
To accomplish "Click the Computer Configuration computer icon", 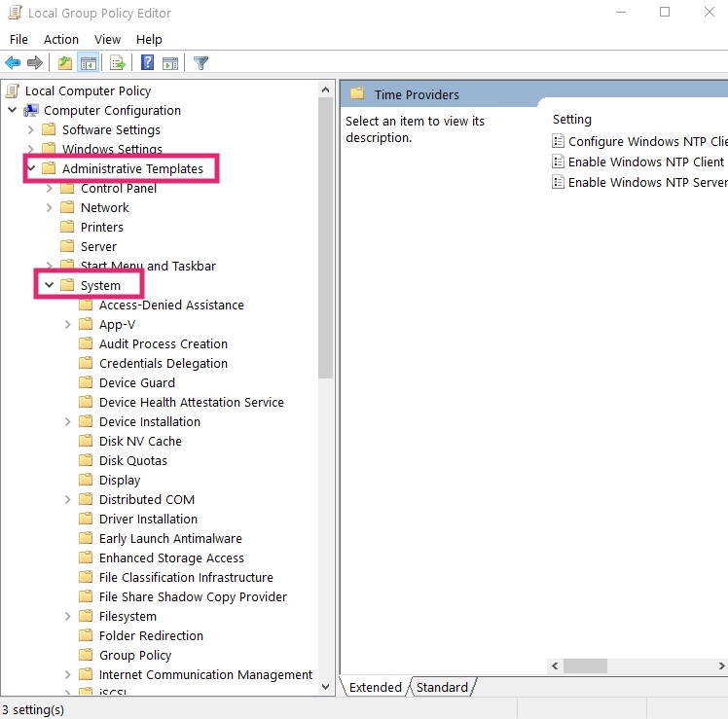I will pos(31,111).
